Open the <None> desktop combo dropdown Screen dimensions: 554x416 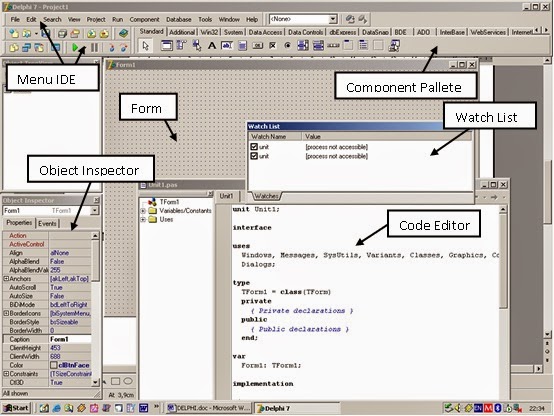click(332, 19)
